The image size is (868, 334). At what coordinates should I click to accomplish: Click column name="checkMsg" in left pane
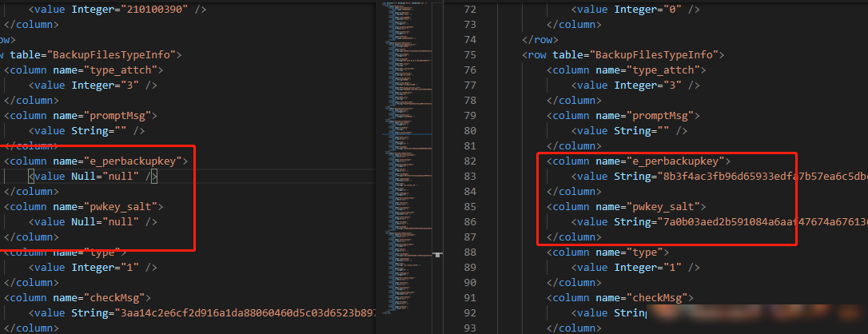(78, 297)
